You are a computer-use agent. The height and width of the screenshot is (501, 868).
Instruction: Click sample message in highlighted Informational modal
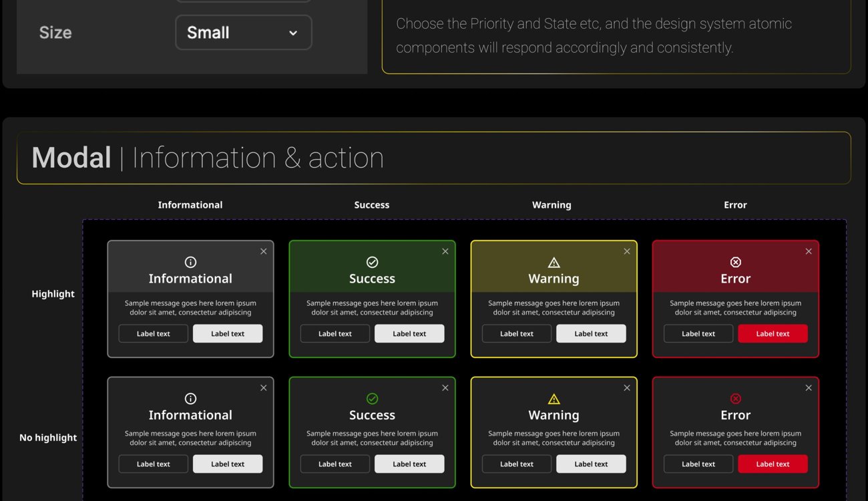point(190,307)
